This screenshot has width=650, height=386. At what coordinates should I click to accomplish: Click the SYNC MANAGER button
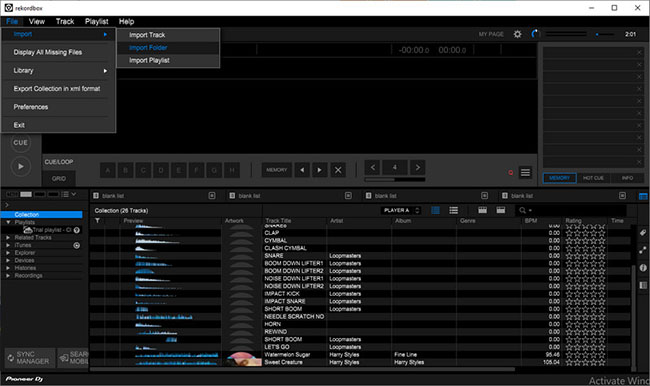(x=30, y=358)
